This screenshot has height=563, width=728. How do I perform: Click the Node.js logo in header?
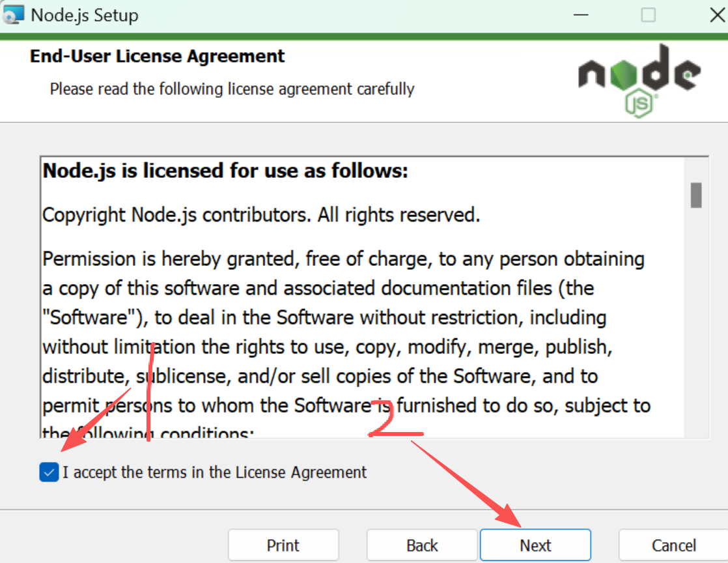(x=639, y=81)
